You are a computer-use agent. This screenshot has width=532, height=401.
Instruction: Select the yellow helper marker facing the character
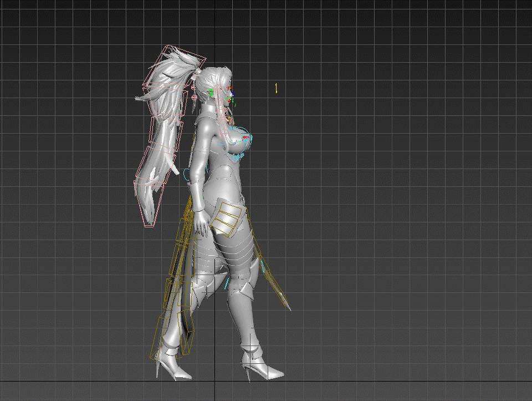[277, 88]
